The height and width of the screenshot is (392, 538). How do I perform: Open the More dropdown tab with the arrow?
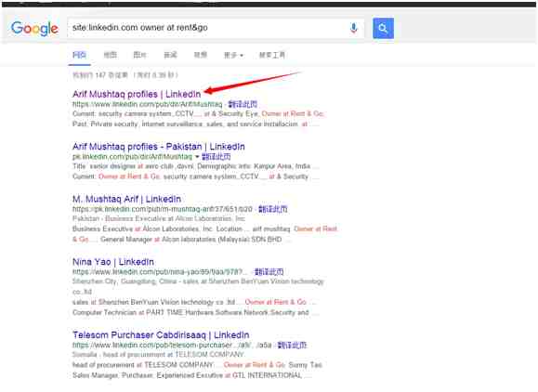pos(233,55)
